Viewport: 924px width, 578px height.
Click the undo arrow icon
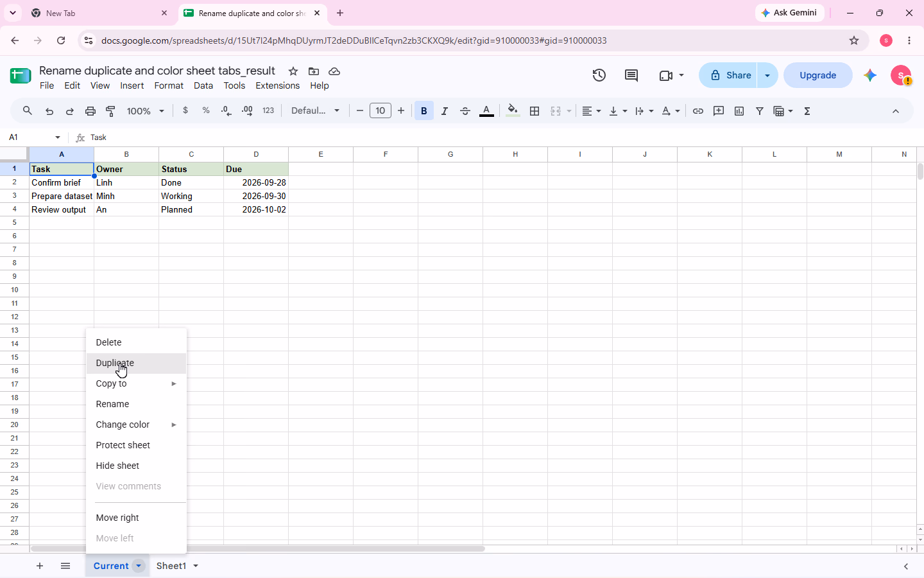click(x=49, y=111)
